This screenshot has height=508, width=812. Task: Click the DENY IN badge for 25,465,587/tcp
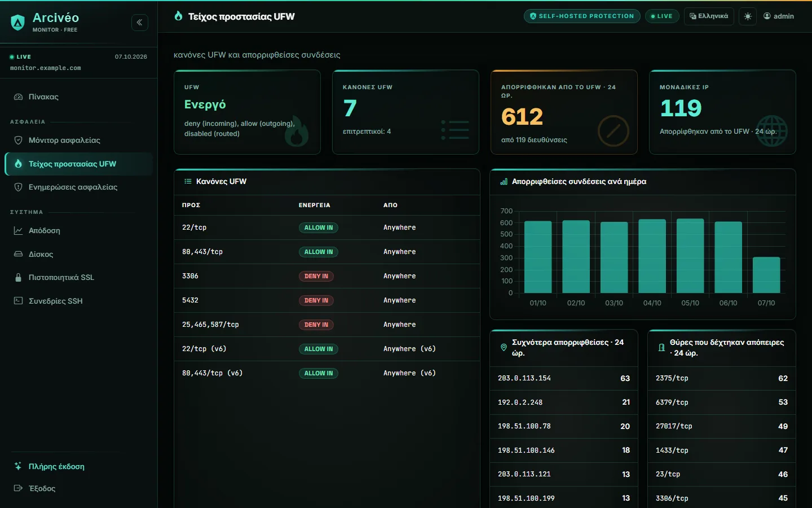(x=316, y=325)
